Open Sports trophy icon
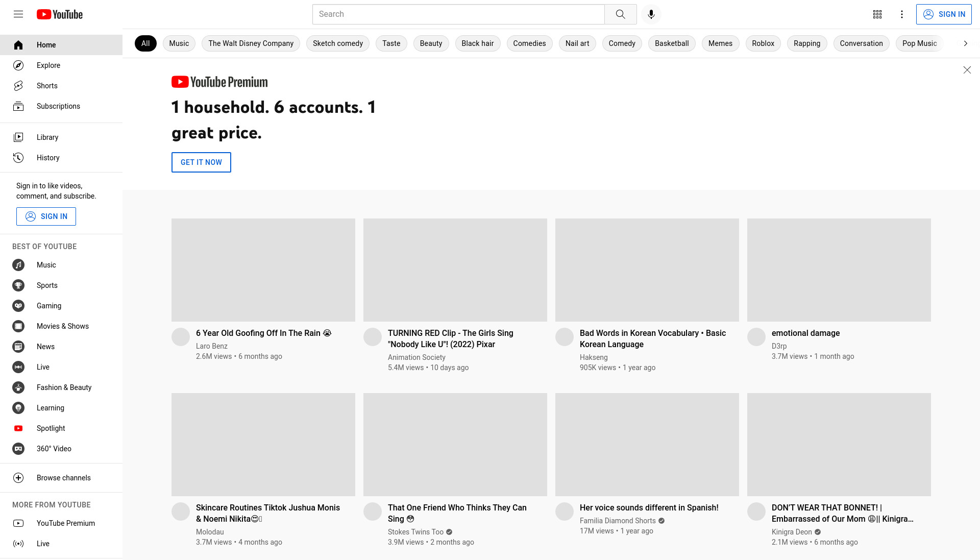 tap(18, 285)
